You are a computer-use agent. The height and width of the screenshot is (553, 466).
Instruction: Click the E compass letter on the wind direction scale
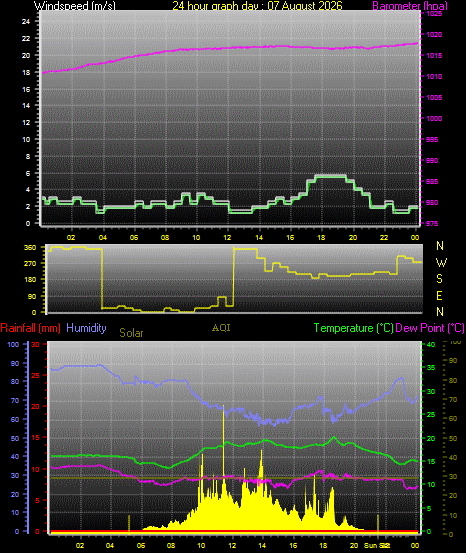(440, 296)
